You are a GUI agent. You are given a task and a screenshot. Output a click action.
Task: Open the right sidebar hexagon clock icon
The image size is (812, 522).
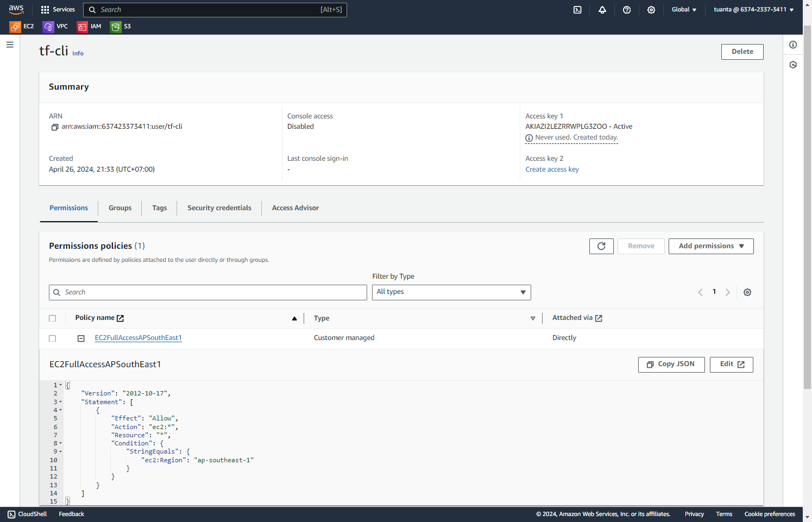(x=793, y=65)
